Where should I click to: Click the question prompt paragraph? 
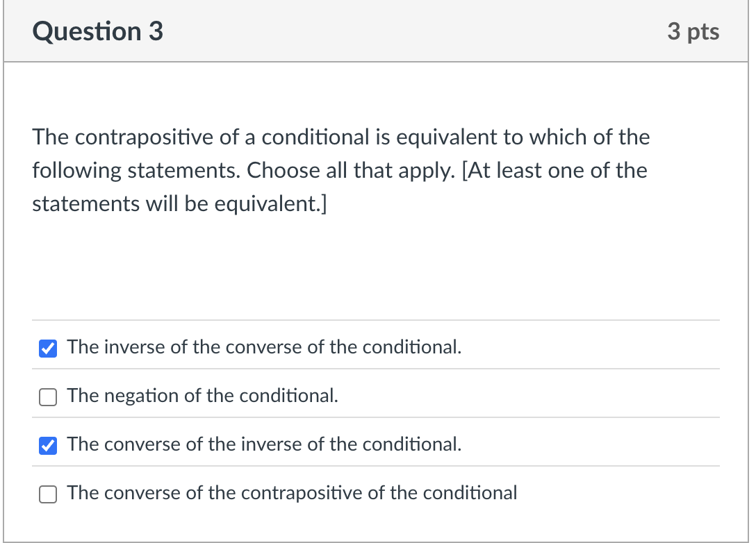click(x=341, y=170)
